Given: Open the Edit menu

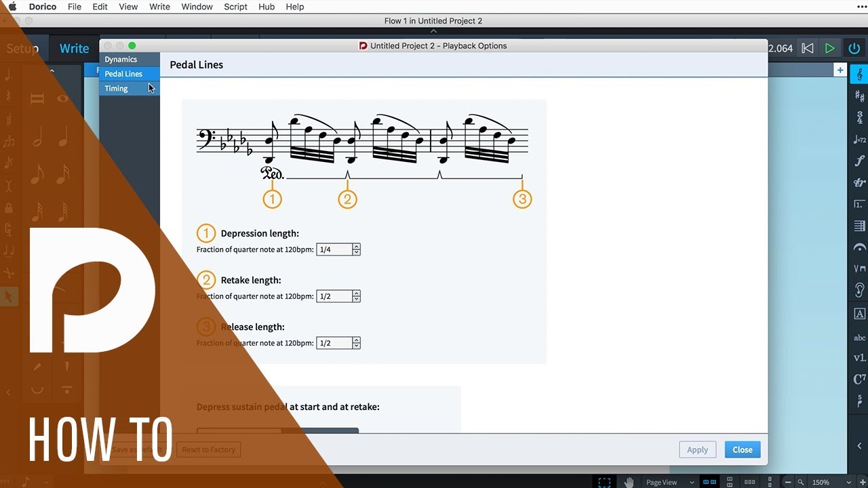Looking at the screenshot, I should coord(100,7).
